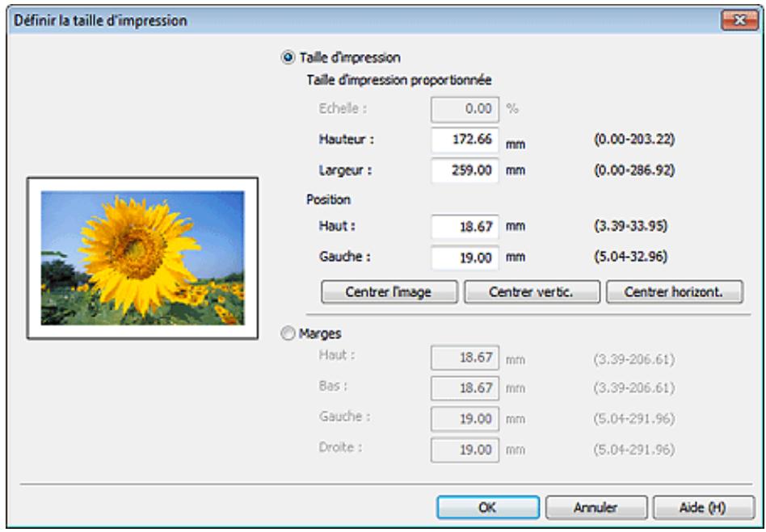Click the Position section label
Viewport: 766px width, 532px height.
[x=328, y=199]
